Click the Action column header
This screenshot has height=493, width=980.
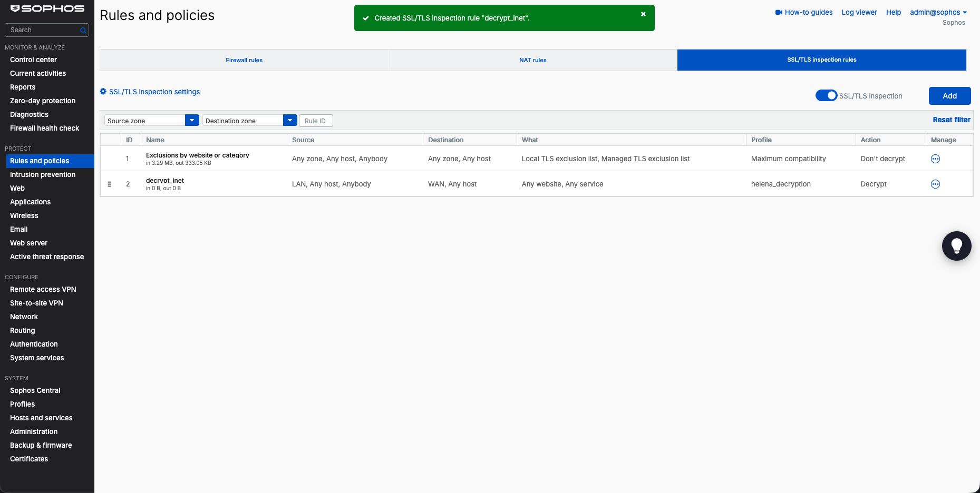[870, 140]
